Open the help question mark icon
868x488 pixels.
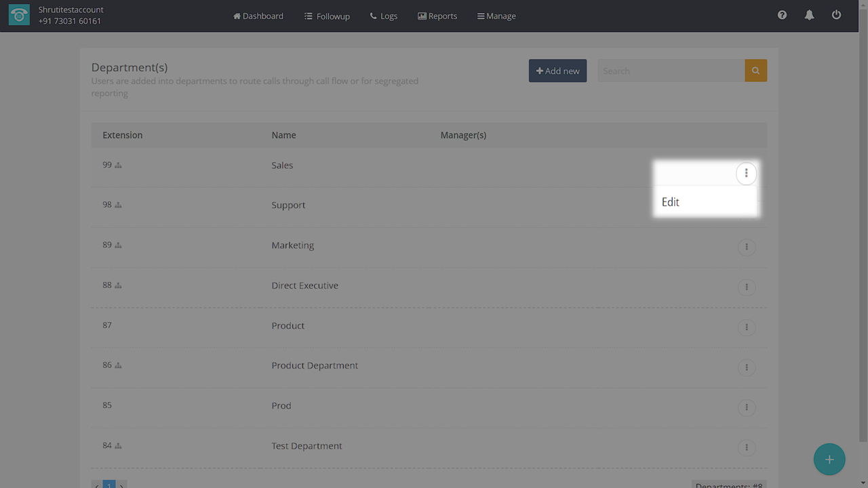click(782, 15)
